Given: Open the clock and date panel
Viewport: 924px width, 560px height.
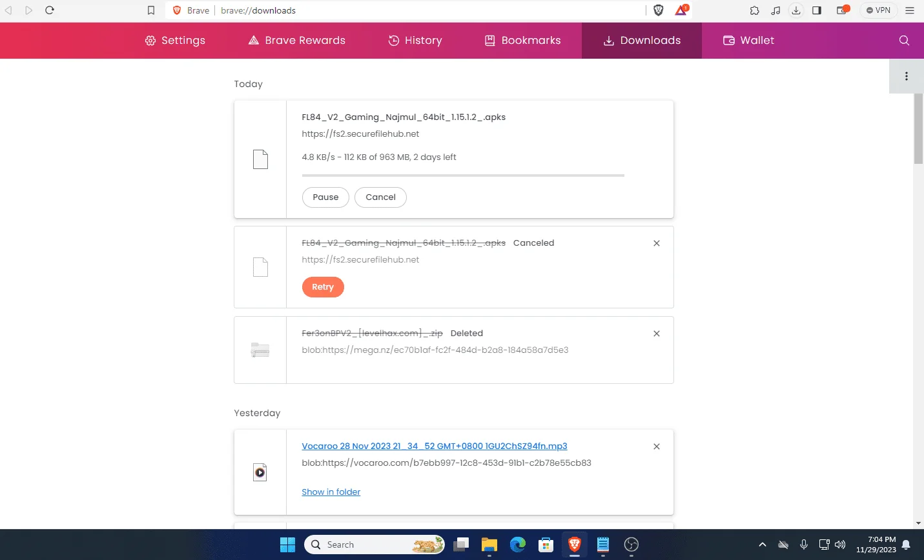Looking at the screenshot, I should click(876, 545).
